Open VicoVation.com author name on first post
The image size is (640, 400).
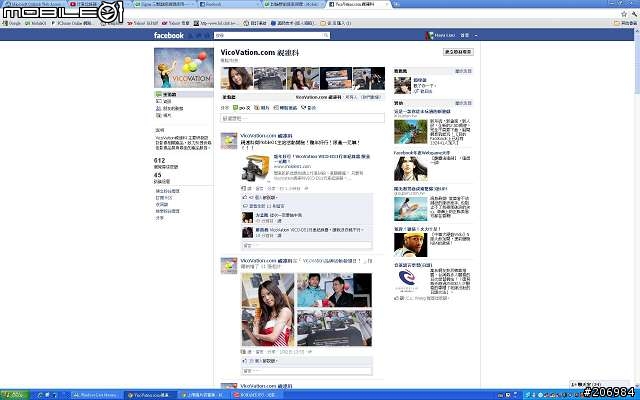tap(267, 136)
